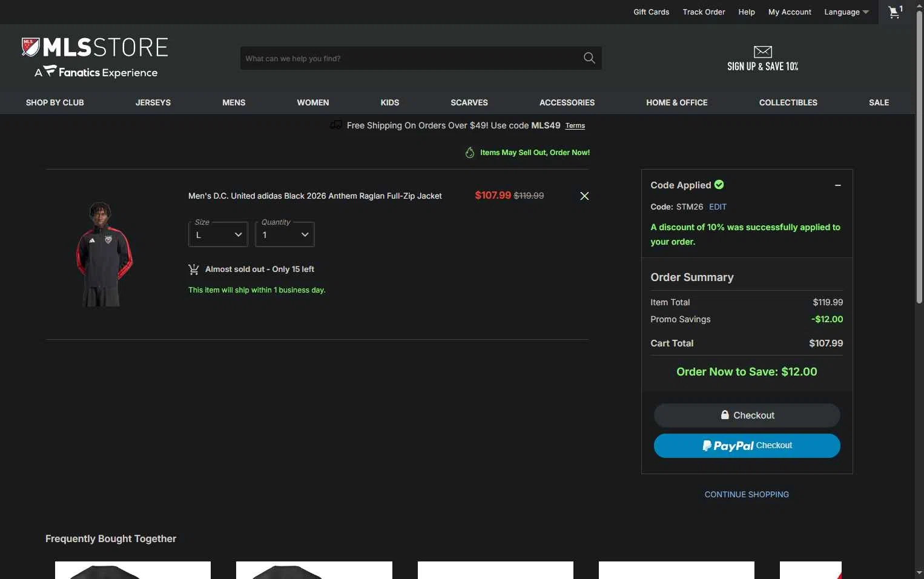
Task: Click the flame sell-out icon
Action: pos(470,153)
